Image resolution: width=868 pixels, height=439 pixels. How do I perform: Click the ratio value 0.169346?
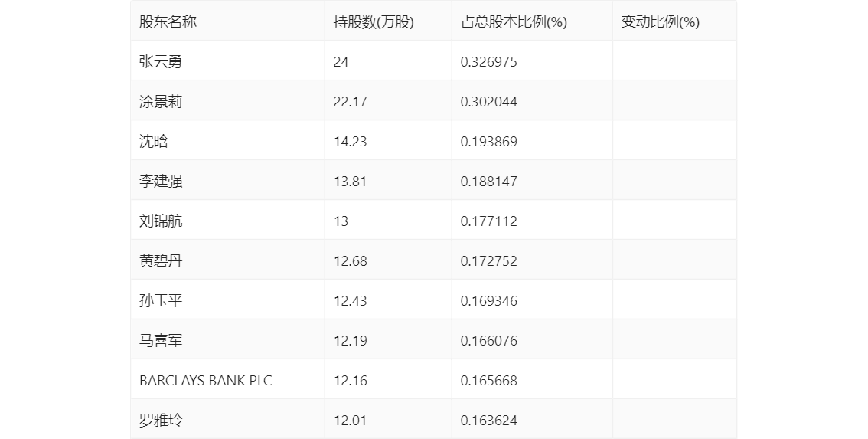click(x=489, y=302)
